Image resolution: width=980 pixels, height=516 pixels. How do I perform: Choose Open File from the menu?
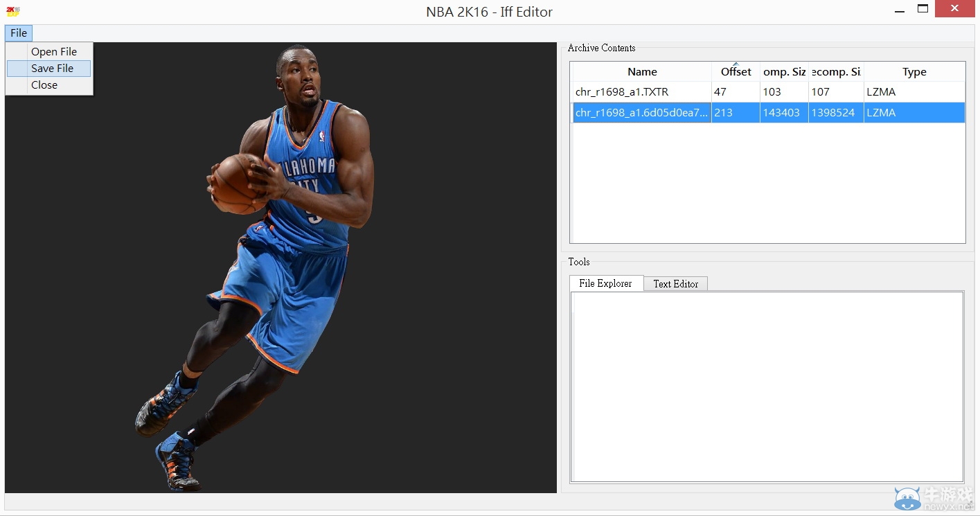coord(53,52)
